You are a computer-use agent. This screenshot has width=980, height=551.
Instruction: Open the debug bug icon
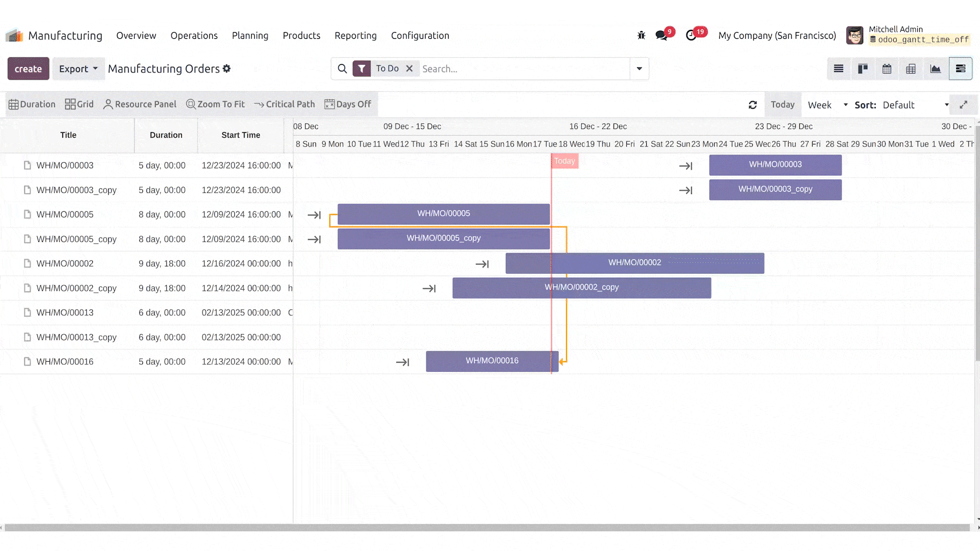pyautogui.click(x=641, y=35)
